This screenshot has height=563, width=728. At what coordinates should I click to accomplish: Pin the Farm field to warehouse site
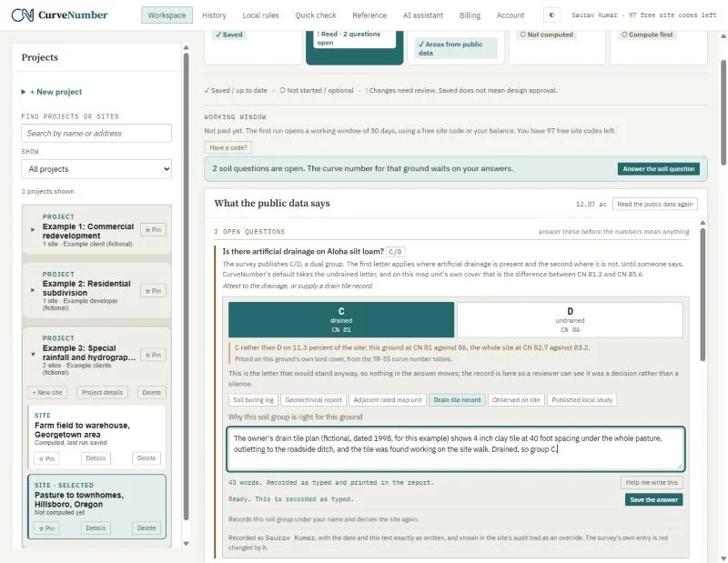[46, 458]
